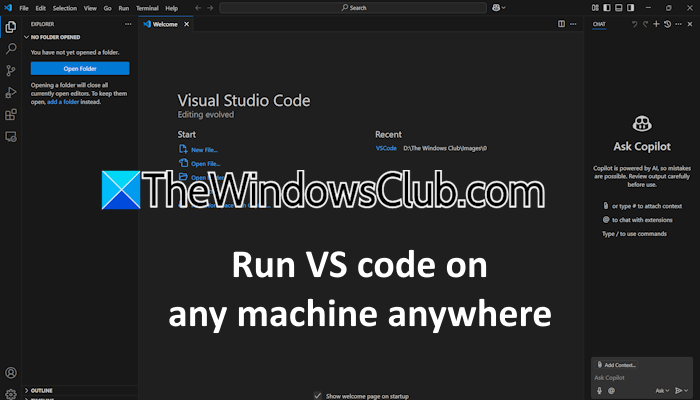700x400 pixels.
Task: Click the Copilot icon in title bar
Action: (x=496, y=8)
